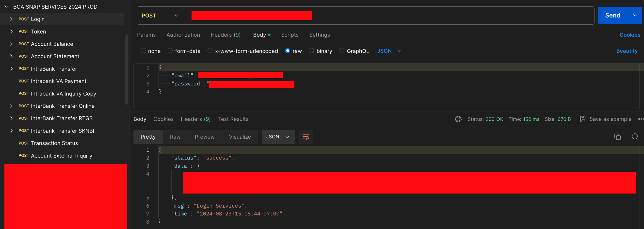
Task: Click the save icon next to Save as example
Action: 583,119
